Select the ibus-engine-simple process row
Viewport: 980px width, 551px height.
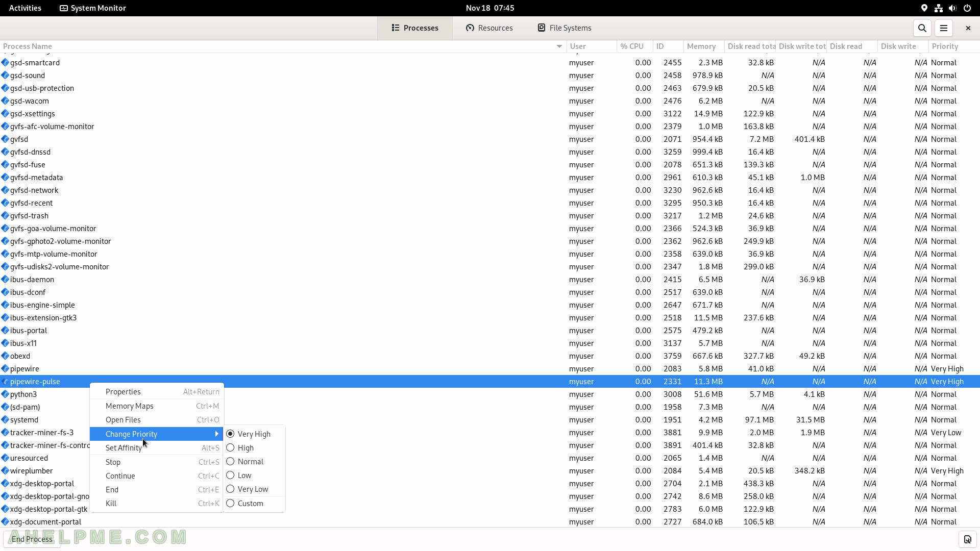[x=490, y=305]
